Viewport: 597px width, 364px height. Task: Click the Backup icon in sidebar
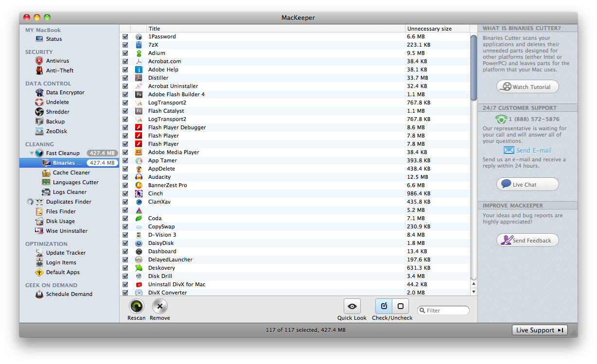pos(39,121)
